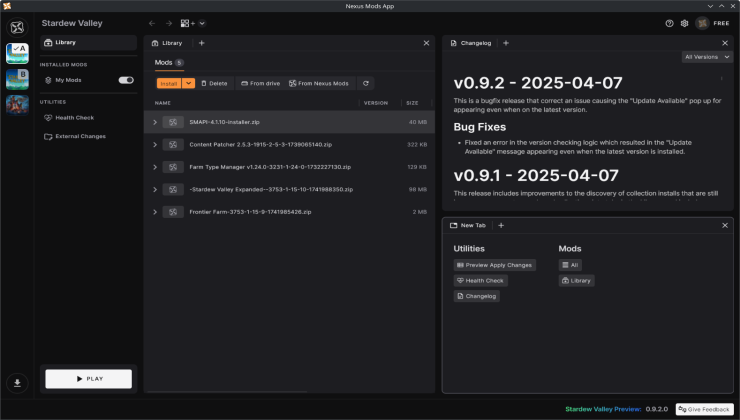The height and width of the screenshot is (420, 740).
Task: Sort mods by the Size column header
Action: (411, 103)
